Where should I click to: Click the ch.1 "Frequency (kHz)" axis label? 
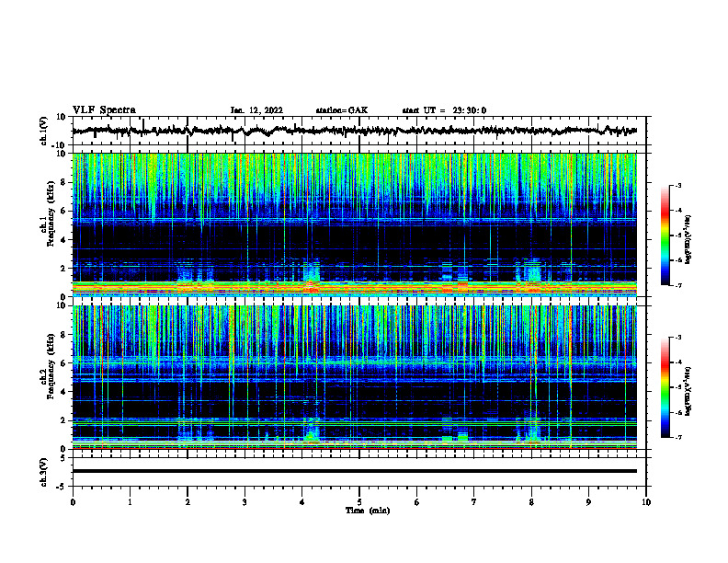(51, 214)
